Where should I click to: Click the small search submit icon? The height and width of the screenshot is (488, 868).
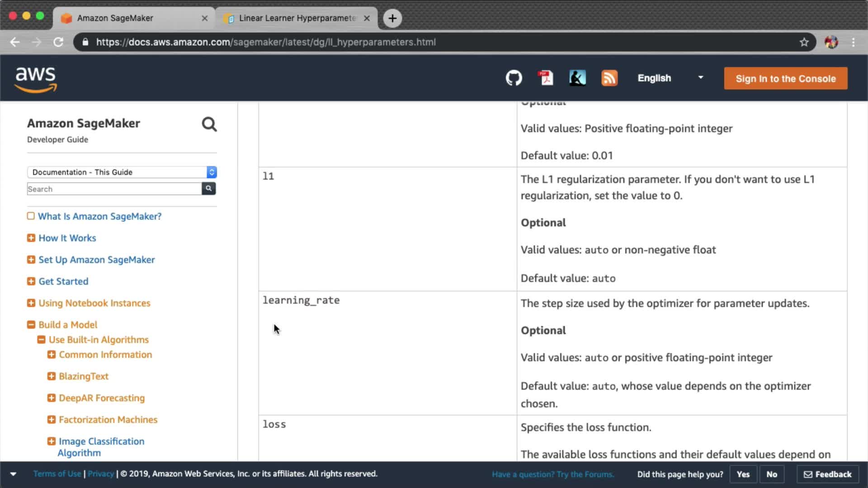click(x=208, y=188)
